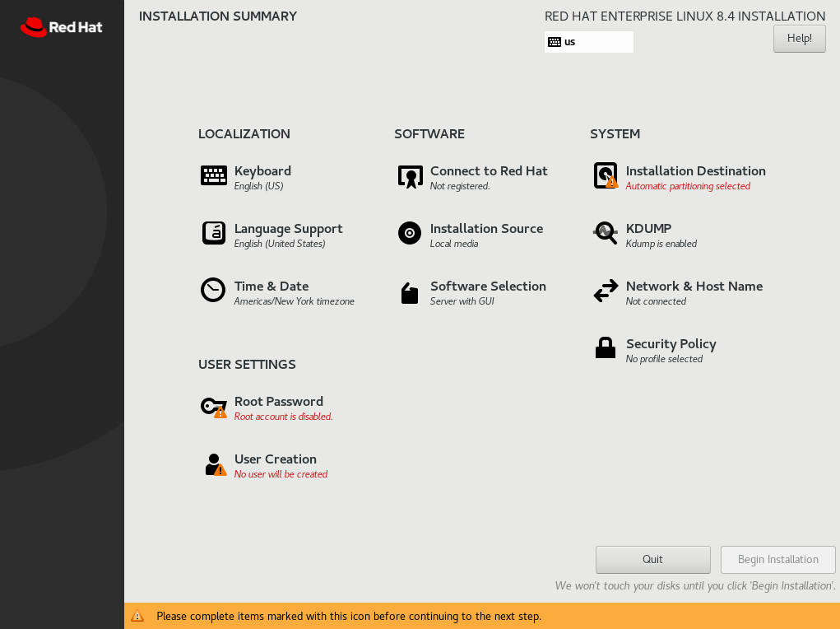The width and height of the screenshot is (840, 629).
Task: Click the warning icon in the orange bar
Action: point(137,616)
